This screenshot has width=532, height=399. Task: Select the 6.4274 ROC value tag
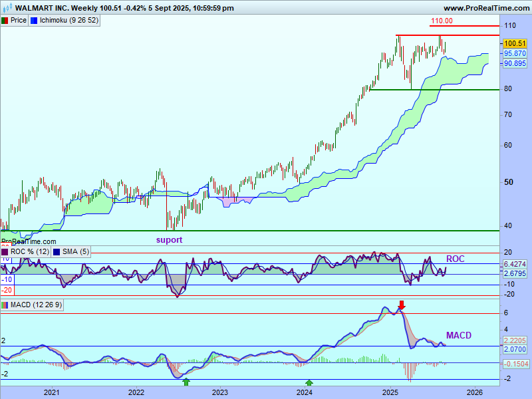[x=515, y=264]
